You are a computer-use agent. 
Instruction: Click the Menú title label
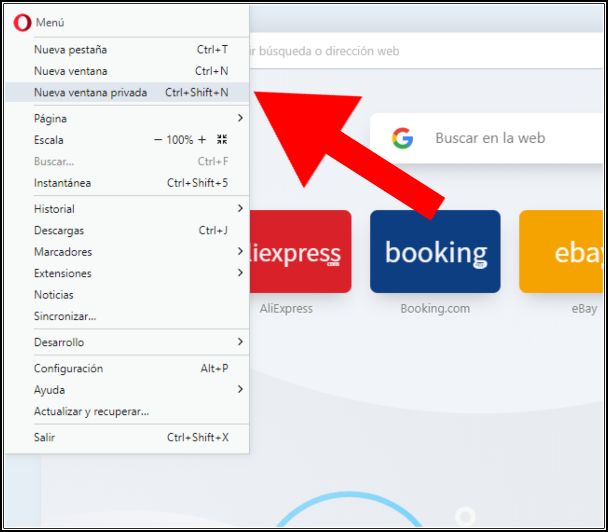(x=50, y=22)
